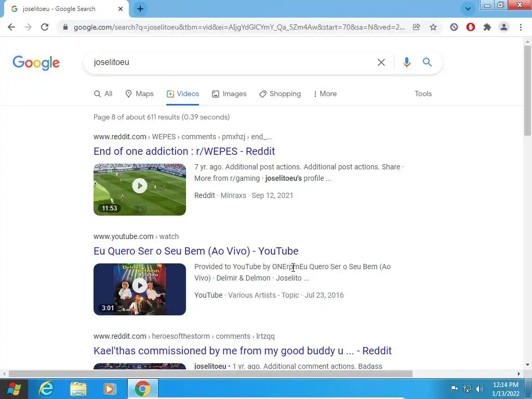Open the blocked-circle extension icon
Viewport: 532px width, 399px height.
(454, 27)
